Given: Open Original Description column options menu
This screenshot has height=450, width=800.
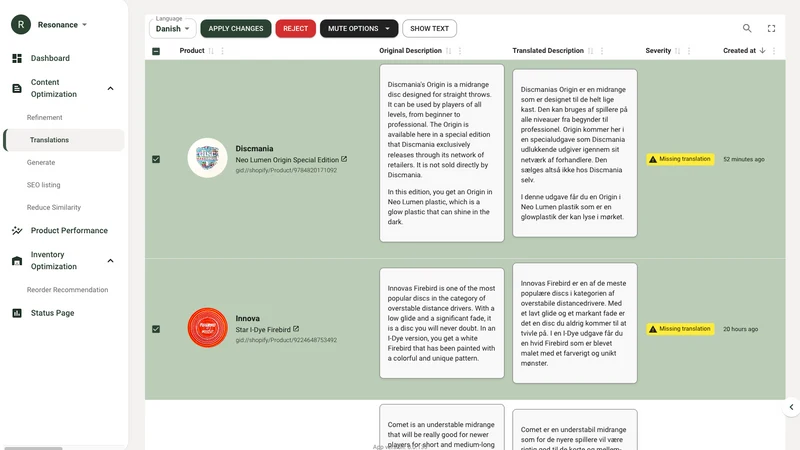Looking at the screenshot, I should (x=460, y=51).
